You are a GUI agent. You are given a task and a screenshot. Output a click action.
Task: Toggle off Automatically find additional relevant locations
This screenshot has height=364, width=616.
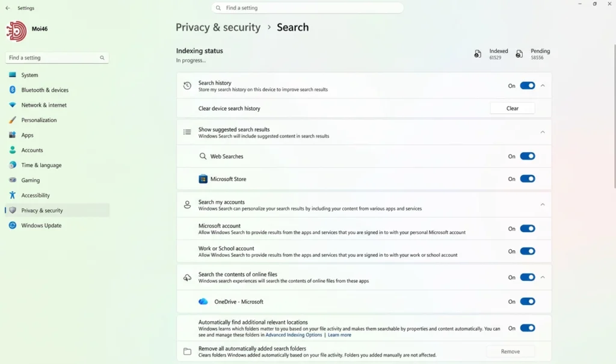pos(527,328)
